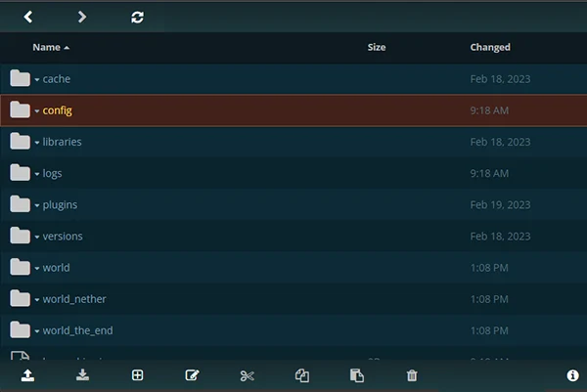This screenshot has height=392, width=587.
Task: Click the upload icon in bottom toolbar
Action: pos(28,375)
